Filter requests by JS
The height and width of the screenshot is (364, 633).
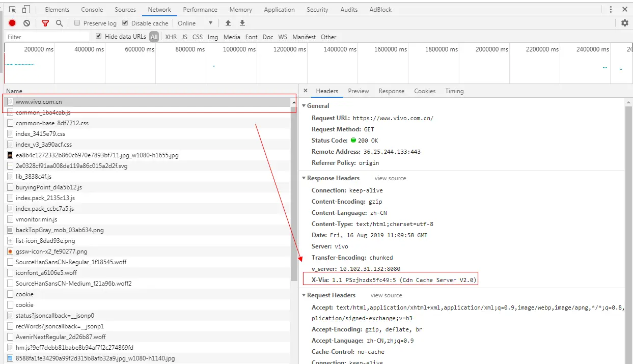tap(184, 37)
